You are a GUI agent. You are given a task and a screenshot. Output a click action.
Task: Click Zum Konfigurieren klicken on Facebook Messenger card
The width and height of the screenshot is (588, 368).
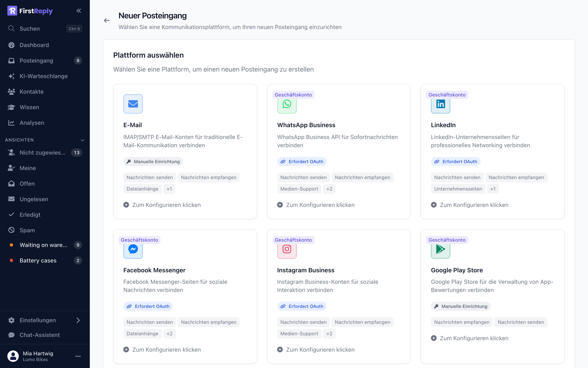(x=162, y=350)
